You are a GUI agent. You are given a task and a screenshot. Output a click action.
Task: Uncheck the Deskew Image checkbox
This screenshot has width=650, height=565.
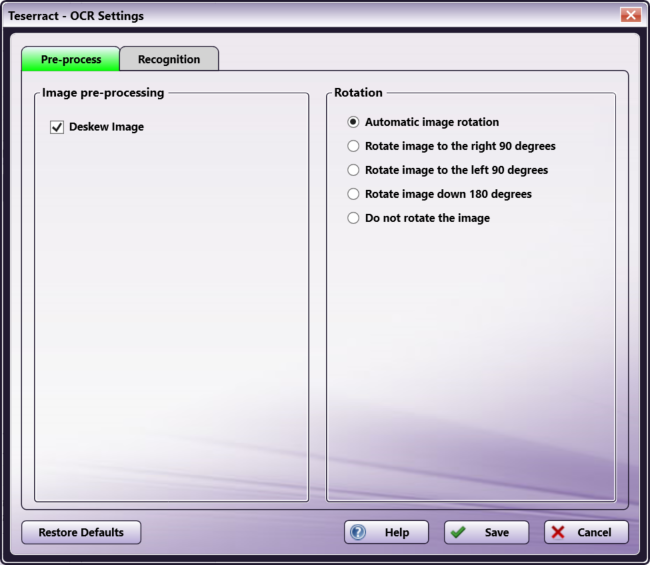click(x=57, y=127)
